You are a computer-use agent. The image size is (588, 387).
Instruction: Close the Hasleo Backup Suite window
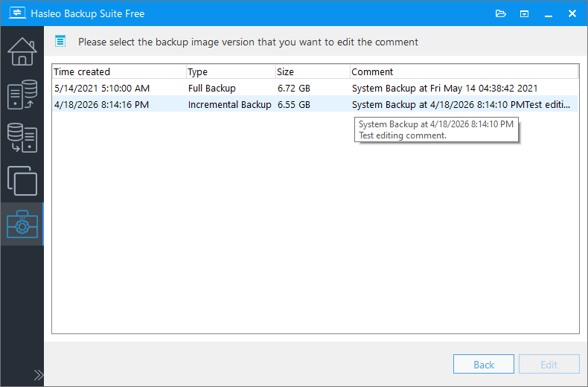point(572,13)
